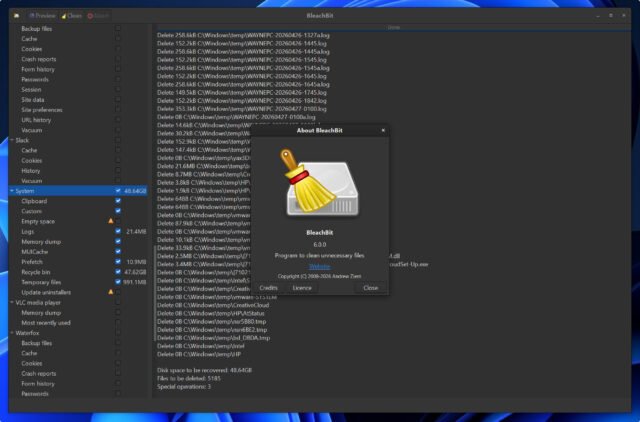Click the Licence button
Image resolution: width=640 pixels, height=422 pixels.
[302, 287]
